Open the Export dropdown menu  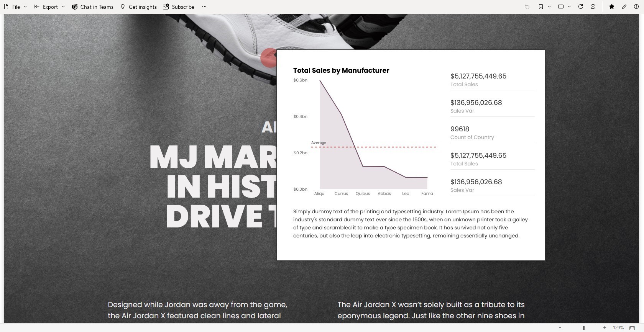[49, 7]
